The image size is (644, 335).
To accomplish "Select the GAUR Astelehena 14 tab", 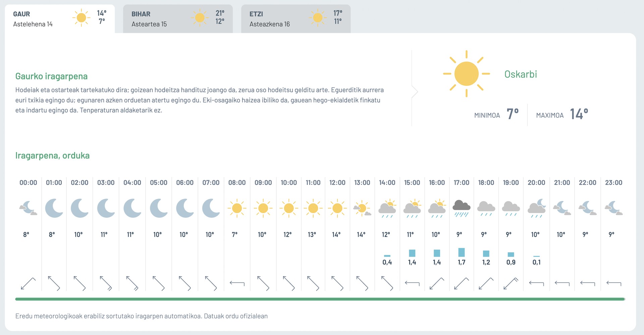I will click(x=60, y=19).
